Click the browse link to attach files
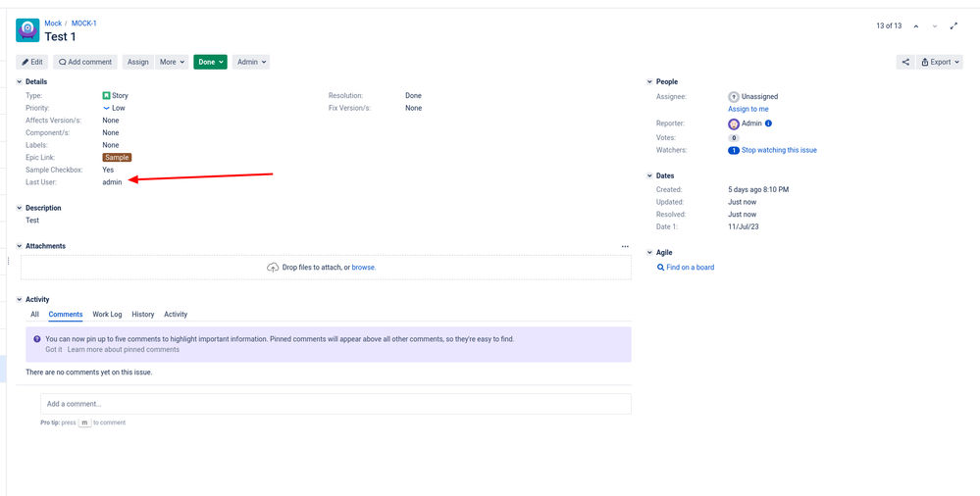 coord(363,268)
